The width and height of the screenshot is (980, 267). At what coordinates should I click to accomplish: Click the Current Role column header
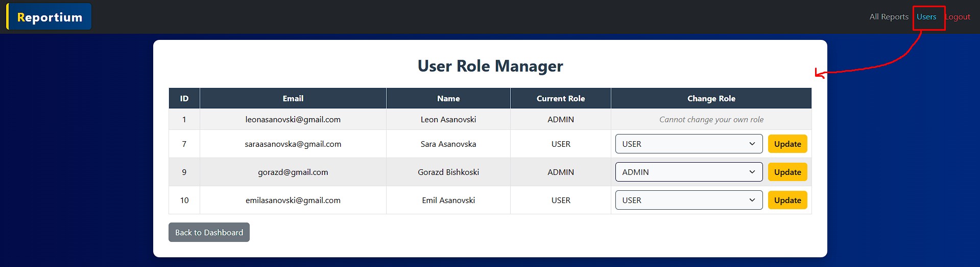[x=560, y=99]
